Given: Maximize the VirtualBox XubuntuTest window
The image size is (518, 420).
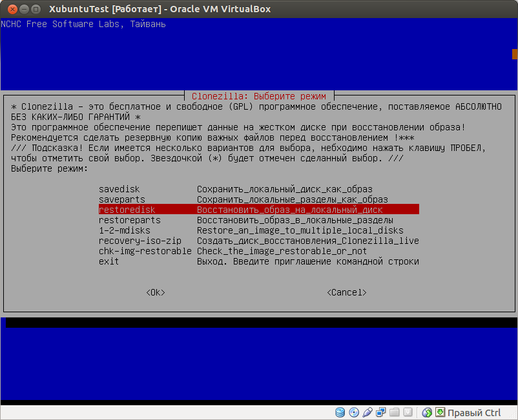Looking at the screenshot, I should click(x=36, y=9).
